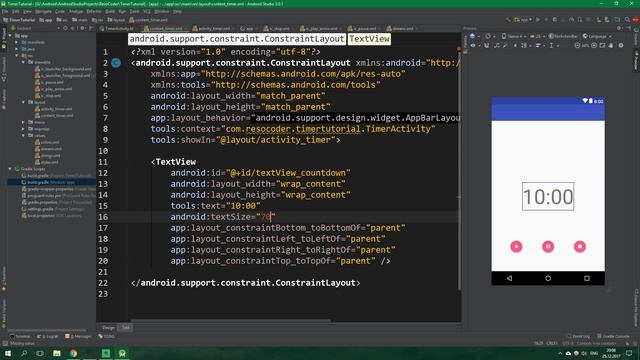Open the Nexus 4 device dropdown
Image resolution: width=640 pixels, height=360 pixels.
point(513,36)
